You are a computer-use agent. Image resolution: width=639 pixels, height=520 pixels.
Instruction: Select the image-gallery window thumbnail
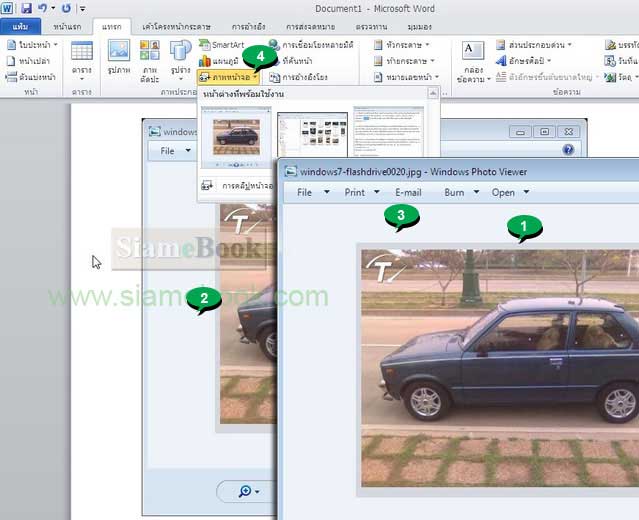click(313, 135)
